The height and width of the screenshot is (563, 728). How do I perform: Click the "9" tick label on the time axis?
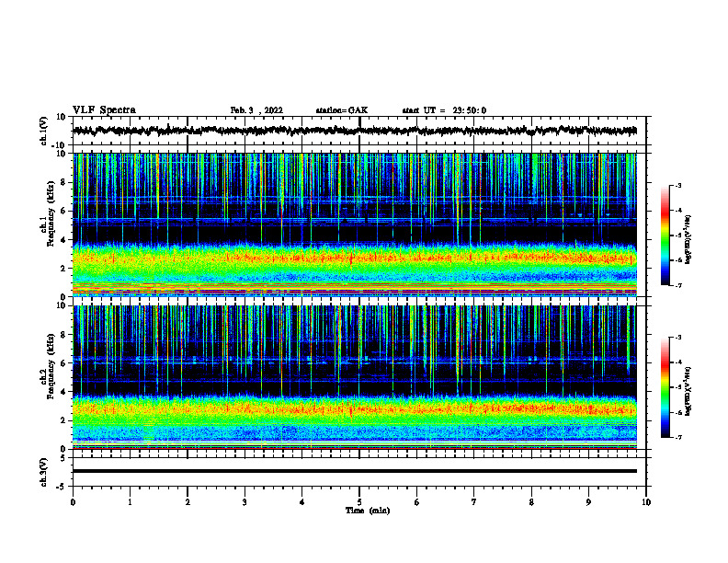[x=588, y=502]
